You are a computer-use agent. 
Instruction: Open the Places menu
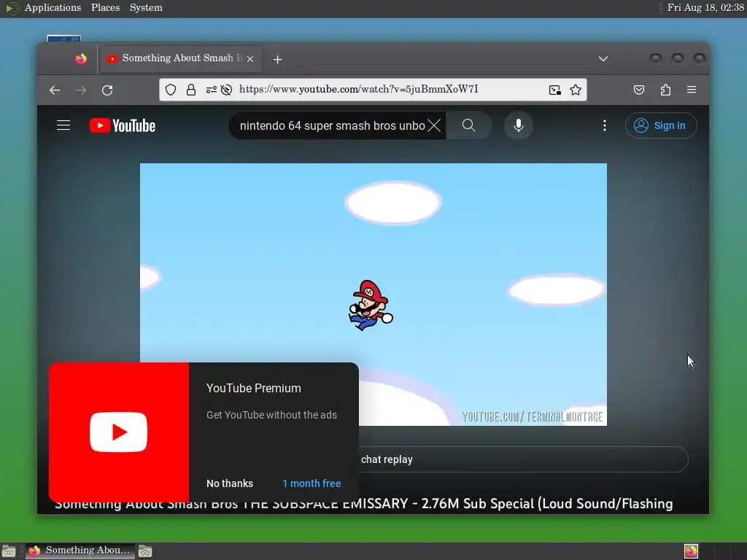pyautogui.click(x=105, y=7)
